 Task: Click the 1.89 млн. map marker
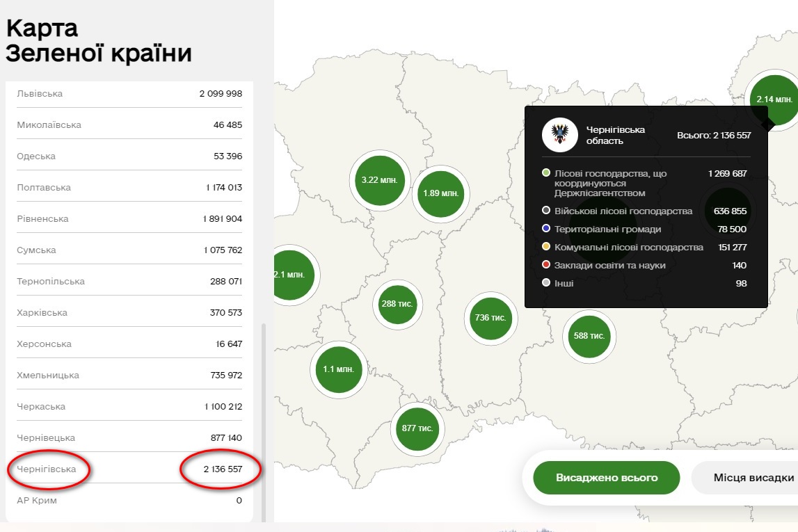pos(440,193)
